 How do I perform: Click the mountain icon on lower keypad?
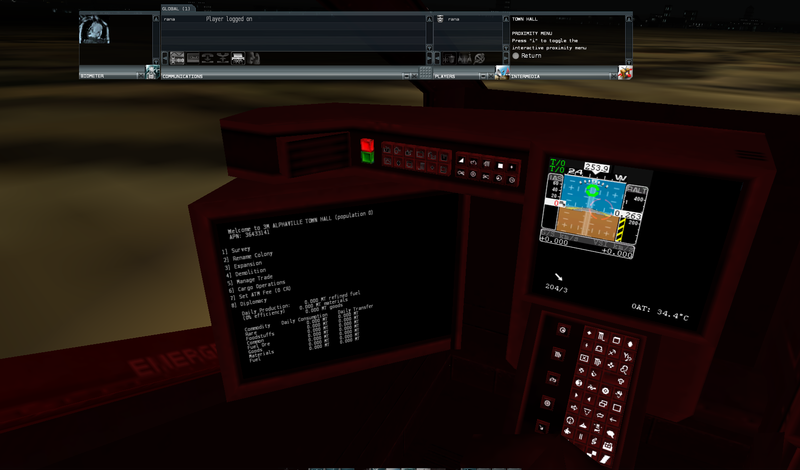coord(583,425)
